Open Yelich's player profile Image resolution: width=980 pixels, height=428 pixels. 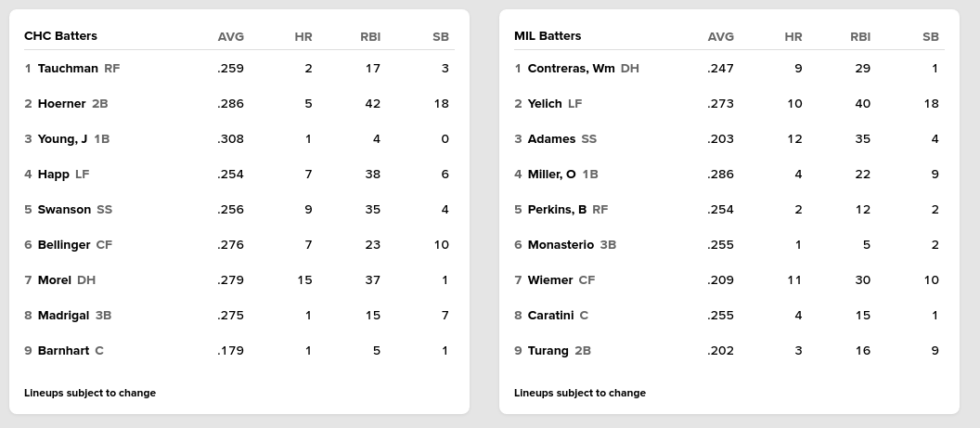pyautogui.click(x=545, y=104)
